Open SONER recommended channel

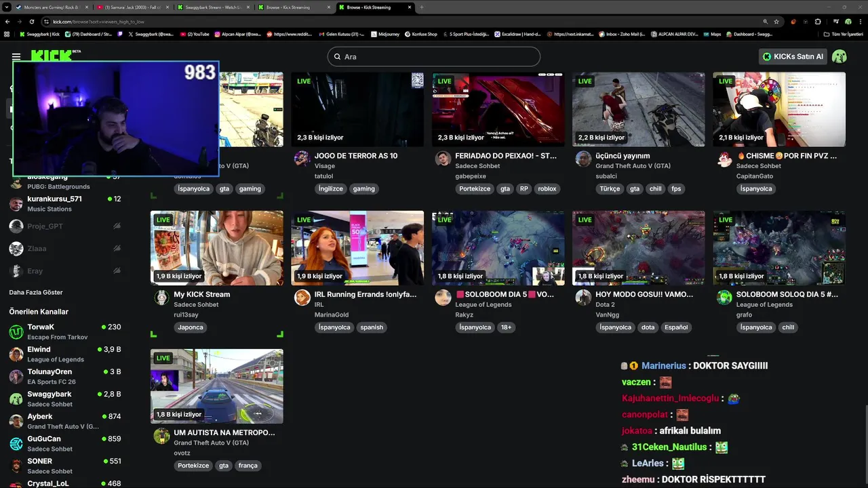[x=65, y=466]
